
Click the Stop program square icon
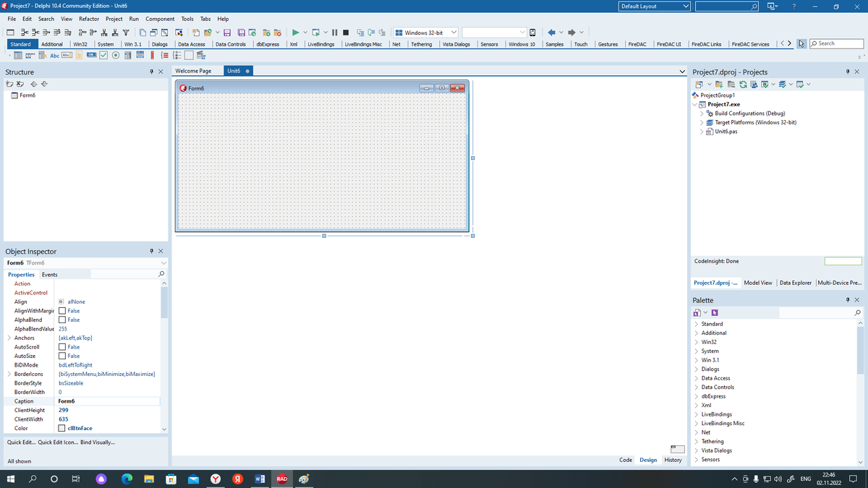pyautogui.click(x=346, y=33)
